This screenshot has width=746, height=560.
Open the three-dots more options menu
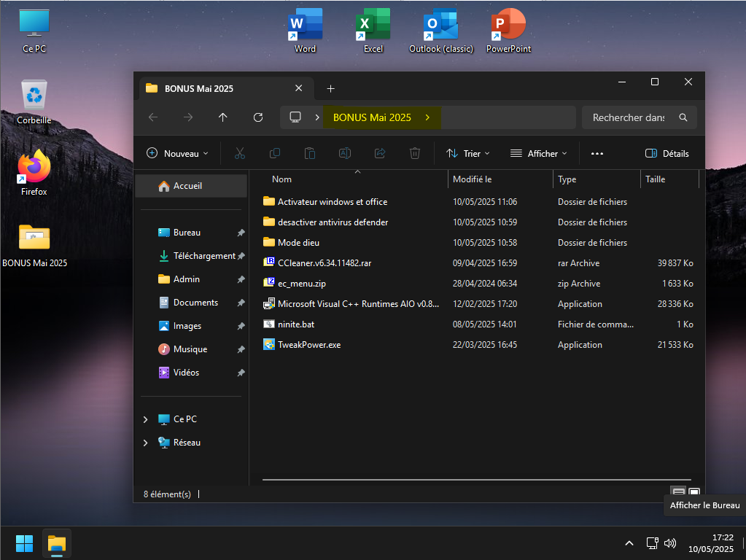[x=597, y=153]
